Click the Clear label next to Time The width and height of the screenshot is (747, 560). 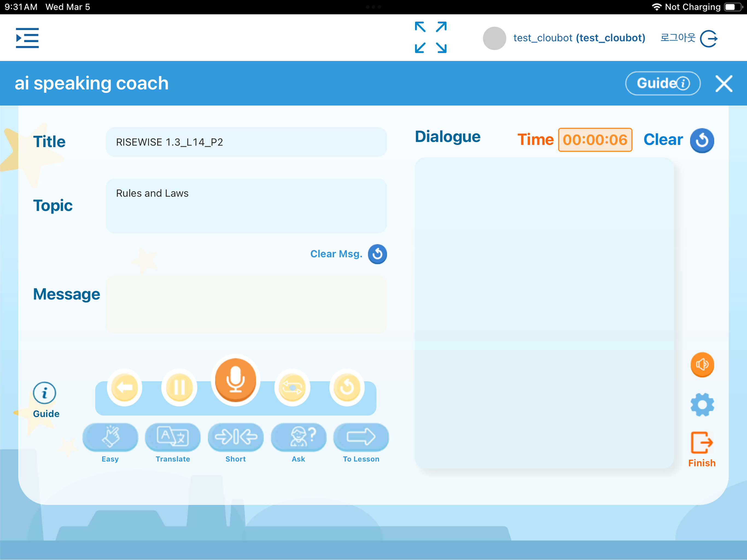[663, 139]
